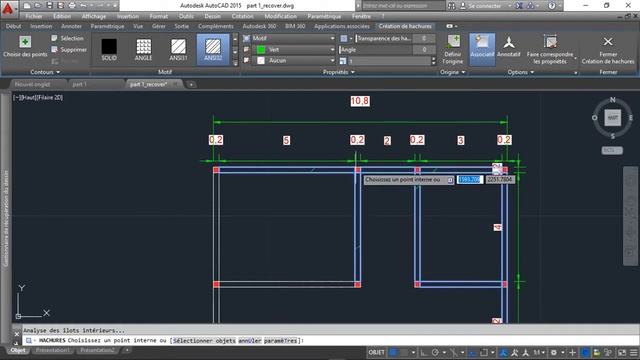The width and height of the screenshot is (640, 360).
Task: Open the Aucun background color dropdown
Action: point(293,60)
